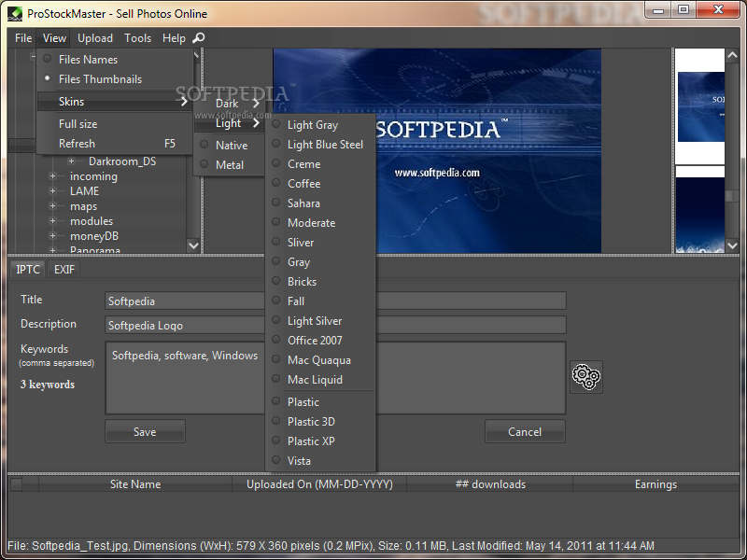The width and height of the screenshot is (747, 560).
Task: Select the Files Thumbnails radio option
Action: pos(114,79)
